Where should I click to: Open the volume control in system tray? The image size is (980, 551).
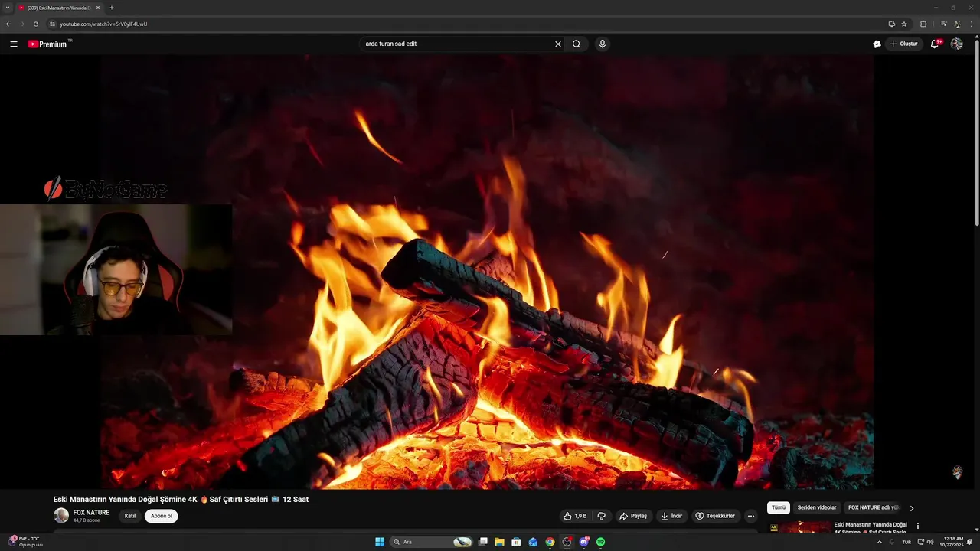click(930, 542)
